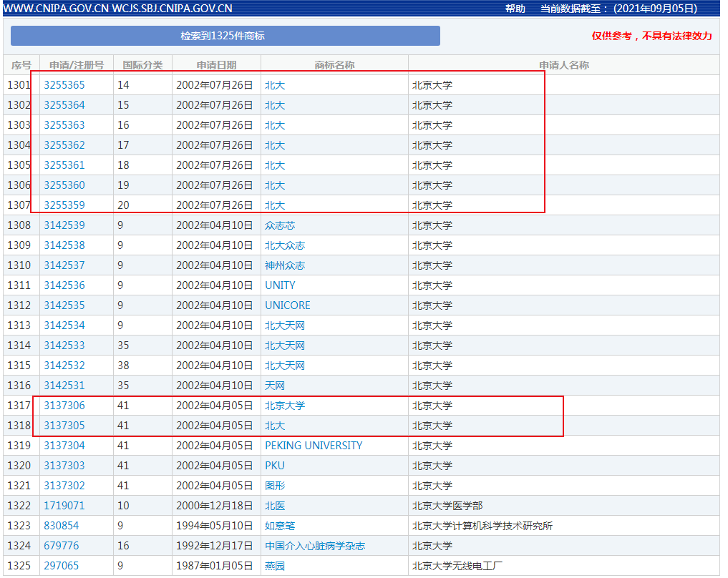Open 北大天网 trademark in row 1315
728x578 pixels.
pos(285,365)
